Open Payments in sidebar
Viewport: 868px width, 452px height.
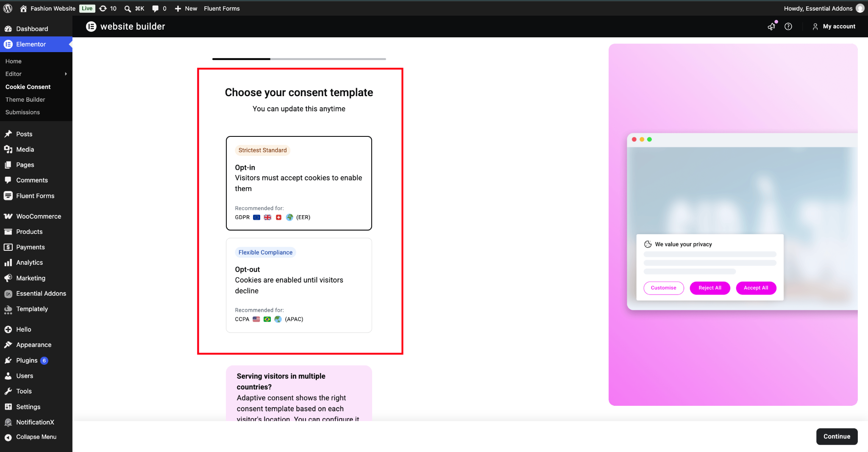[x=36, y=247]
